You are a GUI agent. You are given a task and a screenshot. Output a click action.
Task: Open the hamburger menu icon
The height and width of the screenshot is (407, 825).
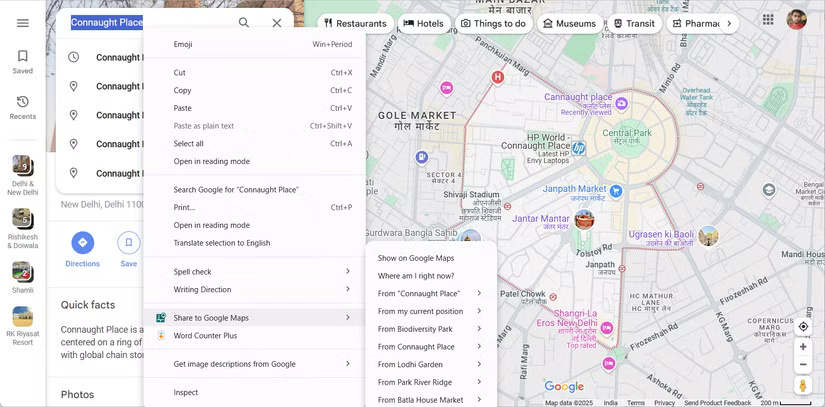(22, 23)
